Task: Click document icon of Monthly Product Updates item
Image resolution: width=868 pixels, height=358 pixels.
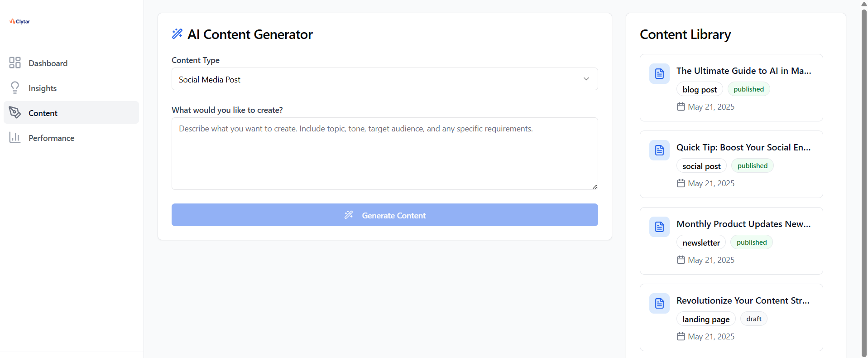Action: [x=659, y=227]
